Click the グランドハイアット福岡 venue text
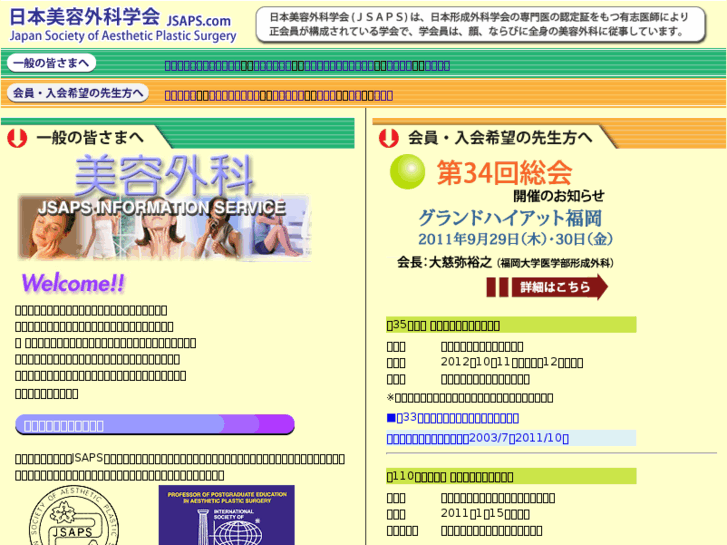 [510, 218]
